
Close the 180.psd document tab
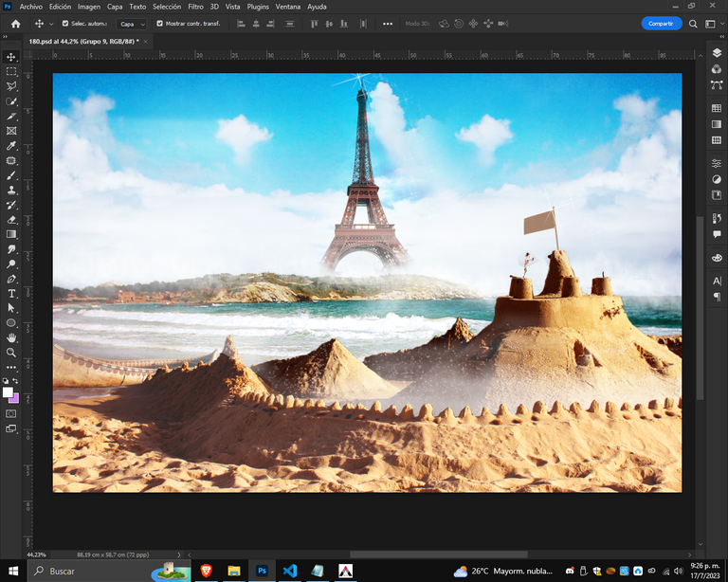(x=145, y=42)
